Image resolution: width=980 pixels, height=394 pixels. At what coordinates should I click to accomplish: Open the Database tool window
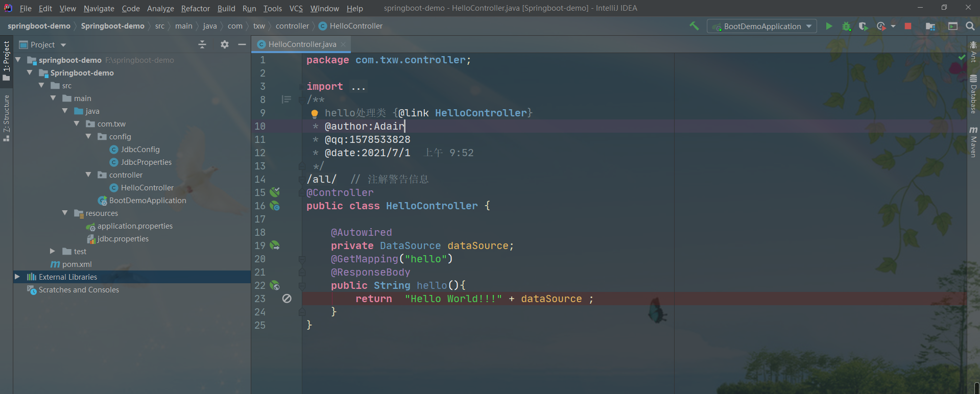[973, 94]
